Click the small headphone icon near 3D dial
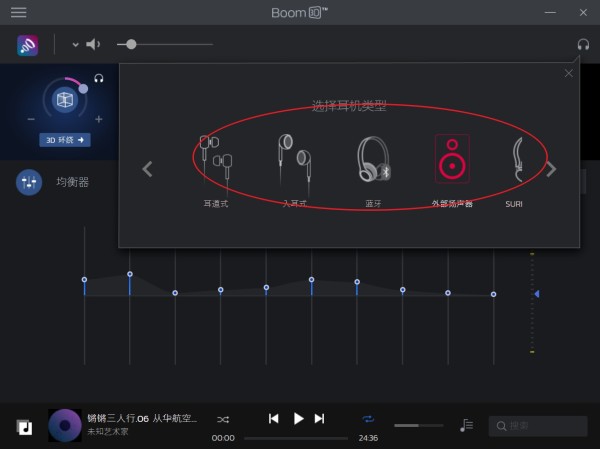The height and width of the screenshot is (449, 600). point(99,78)
